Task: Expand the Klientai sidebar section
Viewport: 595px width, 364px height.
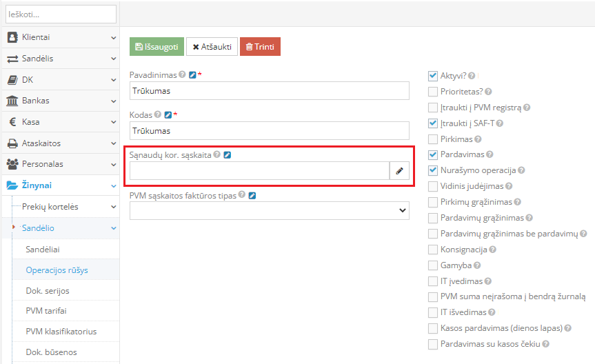Action: pyautogui.click(x=59, y=37)
